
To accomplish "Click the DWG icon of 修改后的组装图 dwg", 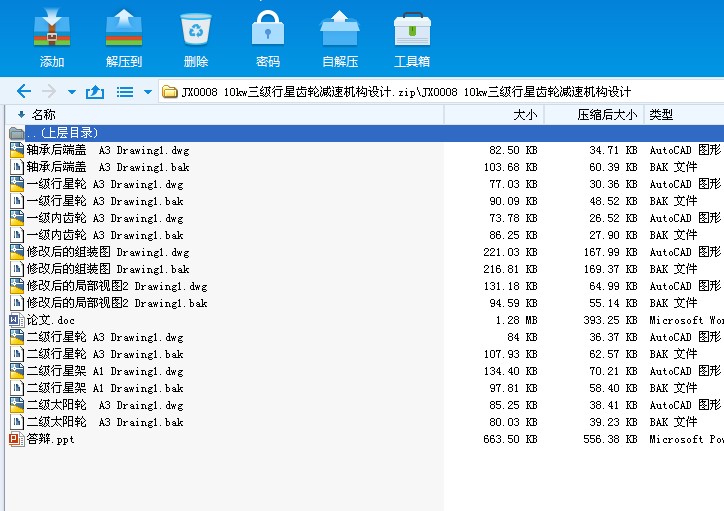I will 17,252.
